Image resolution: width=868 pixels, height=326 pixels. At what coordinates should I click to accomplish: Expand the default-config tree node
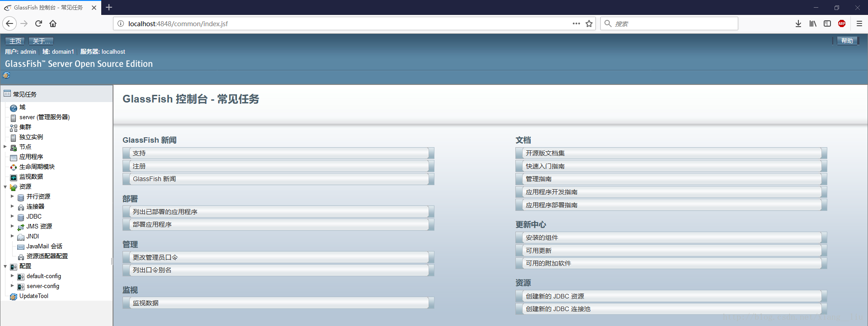pos(12,276)
